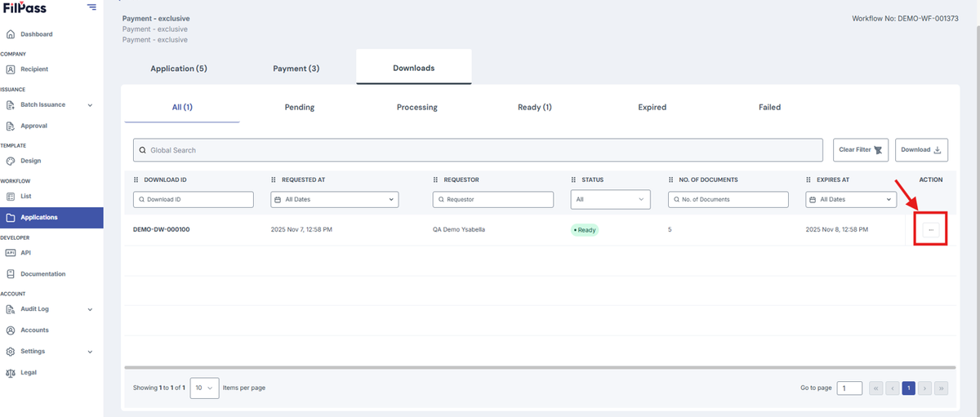Go to last page button
The height and width of the screenshot is (417, 980).
coord(941,388)
